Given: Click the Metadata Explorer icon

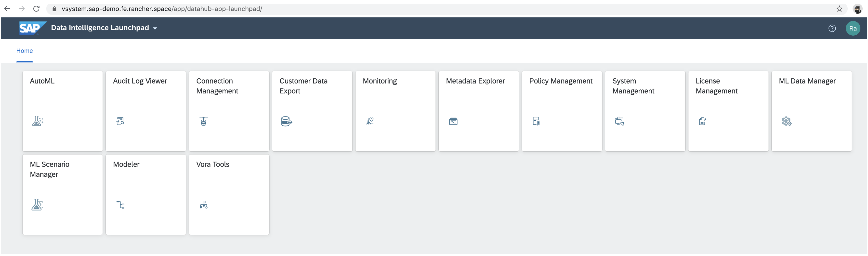Looking at the screenshot, I should (x=453, y=121).
